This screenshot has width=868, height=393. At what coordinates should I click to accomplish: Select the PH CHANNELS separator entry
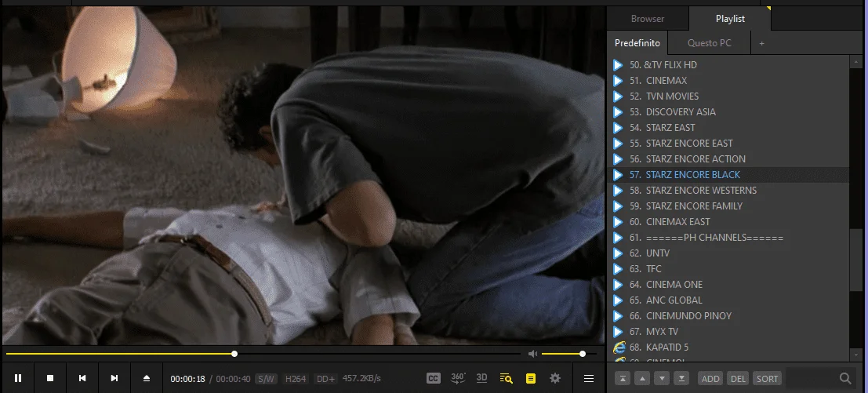point(728,238)
